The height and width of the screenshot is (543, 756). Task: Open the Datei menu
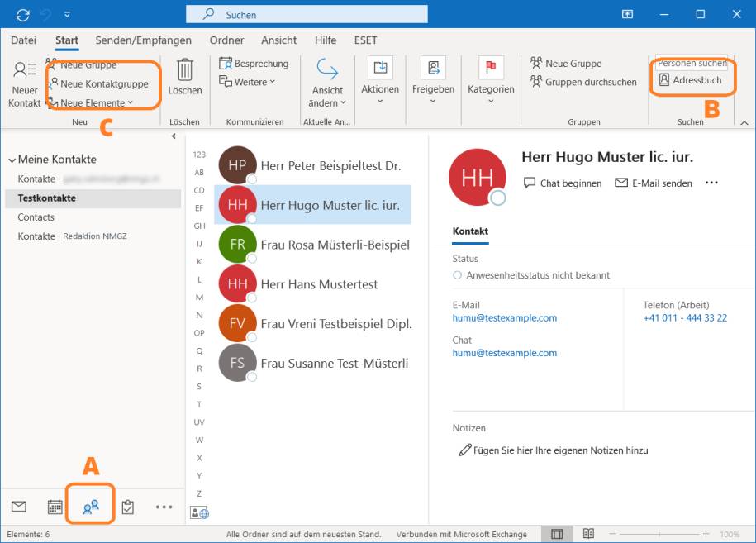[x=23, y=40]
